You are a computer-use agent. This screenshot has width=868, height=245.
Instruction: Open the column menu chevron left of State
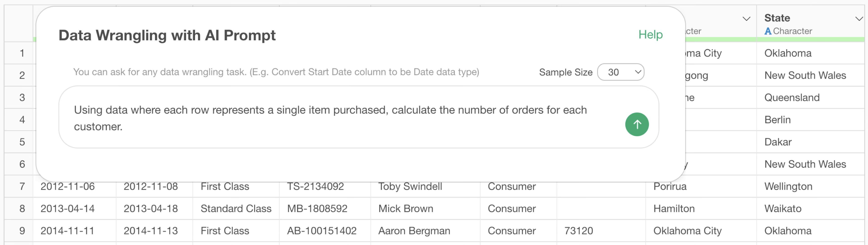(746, 19)
